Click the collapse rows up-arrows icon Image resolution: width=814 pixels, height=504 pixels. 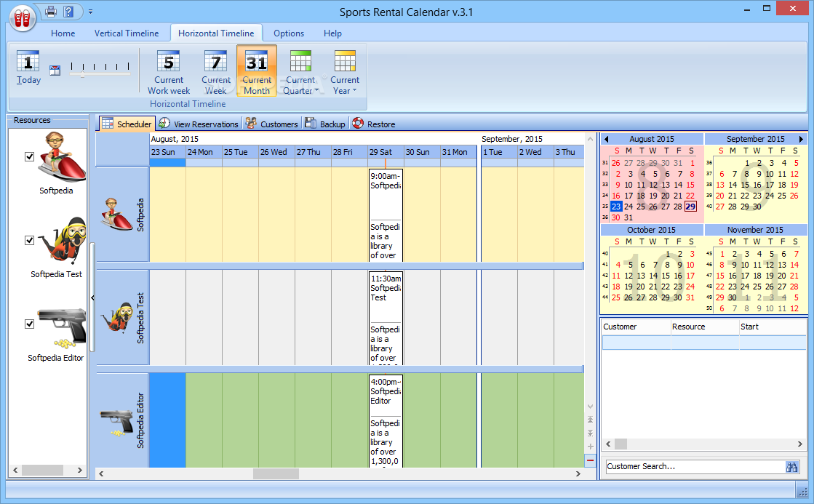(x=590, y=420)
